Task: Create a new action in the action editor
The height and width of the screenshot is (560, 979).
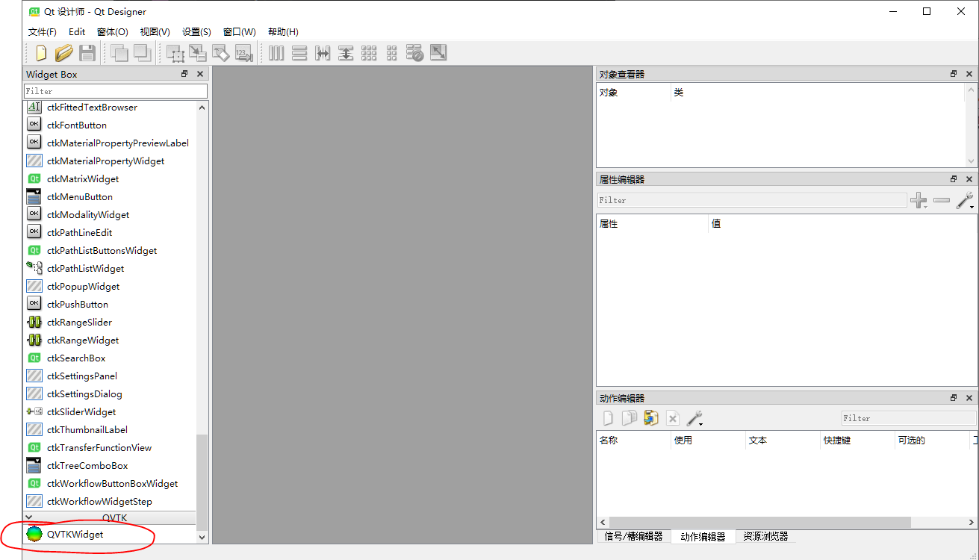Action: coord(607,418)
